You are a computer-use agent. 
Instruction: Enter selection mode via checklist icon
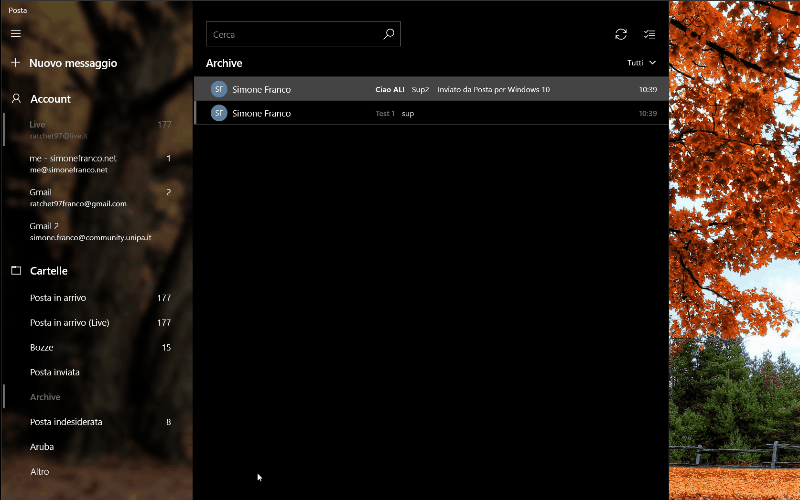[649, 34]
